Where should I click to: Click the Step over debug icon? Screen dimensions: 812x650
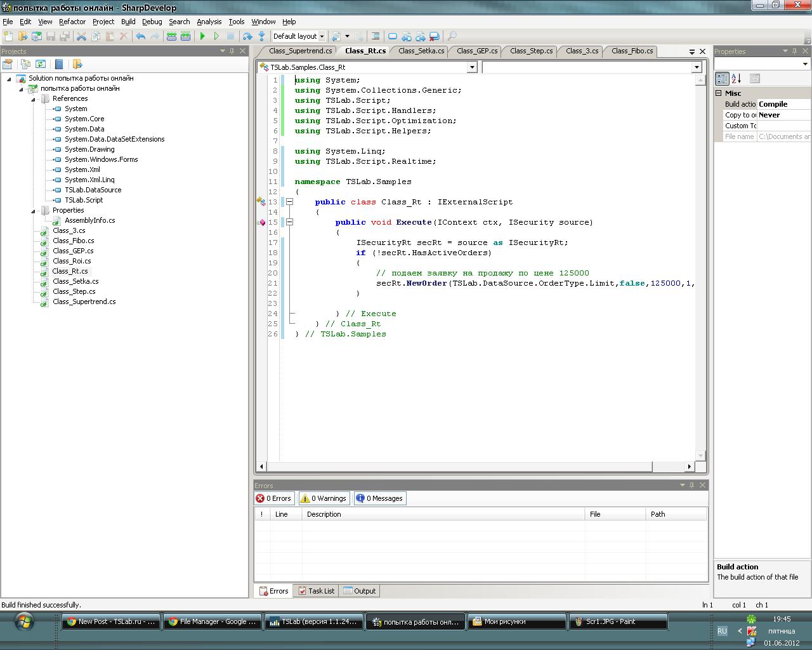click(247, 36)
